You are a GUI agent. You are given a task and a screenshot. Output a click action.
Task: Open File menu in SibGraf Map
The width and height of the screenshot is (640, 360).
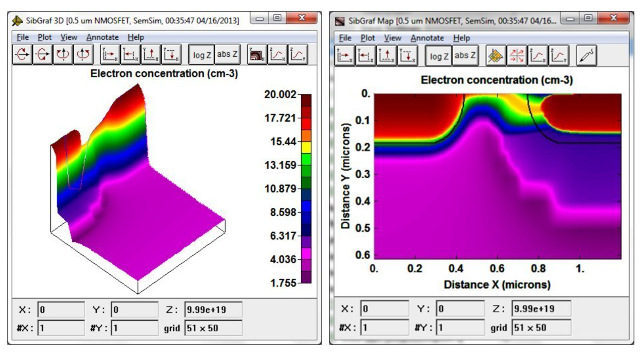(x=345, y=38)
